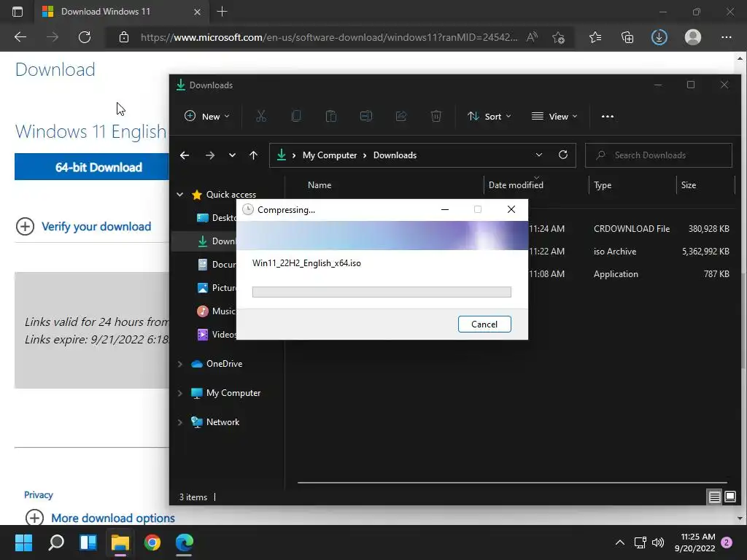This screenshot has width=747, height=560.
Task: Open taskbar Search
Action: coord(55,542)
